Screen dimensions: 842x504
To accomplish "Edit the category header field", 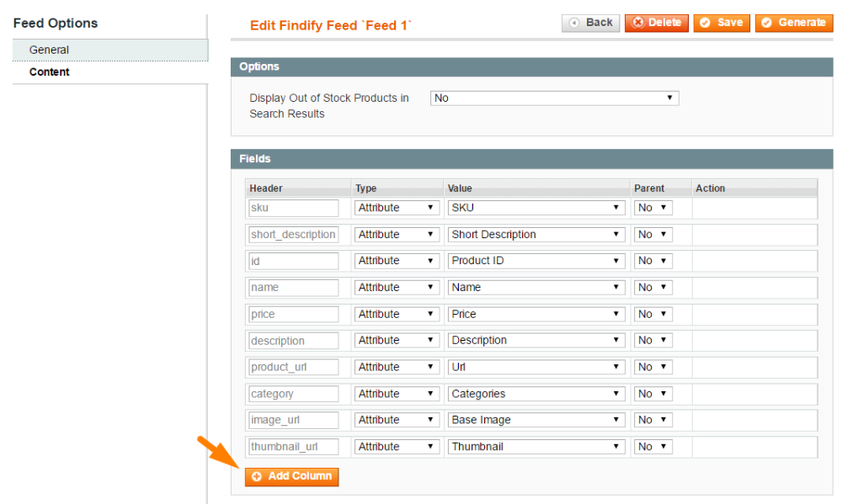I will pyautogui.click(x=293, y=394).
